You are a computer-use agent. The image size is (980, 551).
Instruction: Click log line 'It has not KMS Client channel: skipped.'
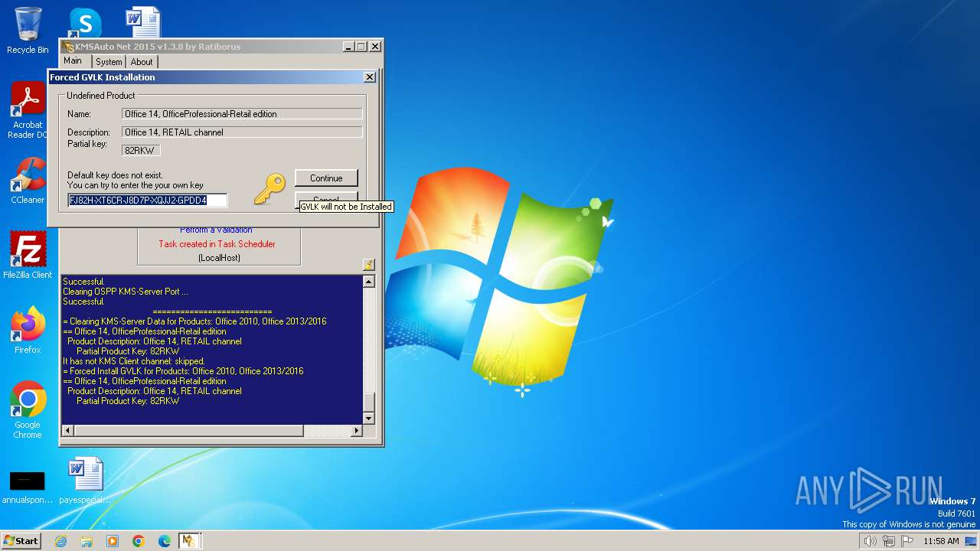pyautogui.click(x=134, y=361)
